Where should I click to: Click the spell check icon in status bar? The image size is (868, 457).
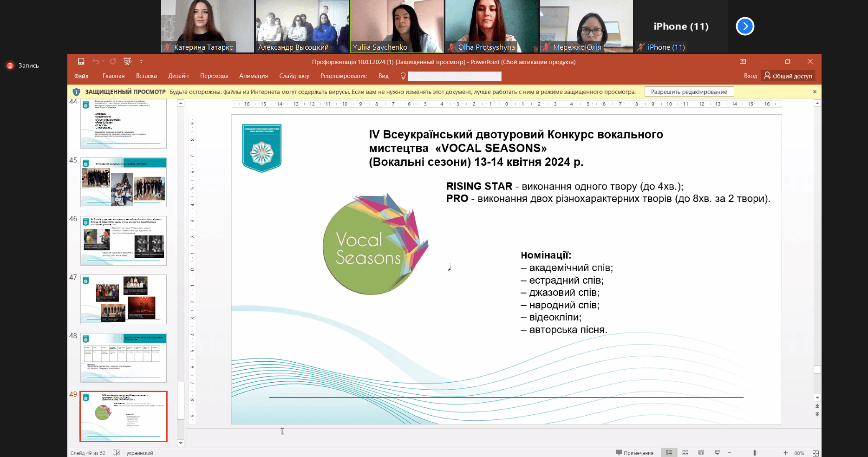116,453
